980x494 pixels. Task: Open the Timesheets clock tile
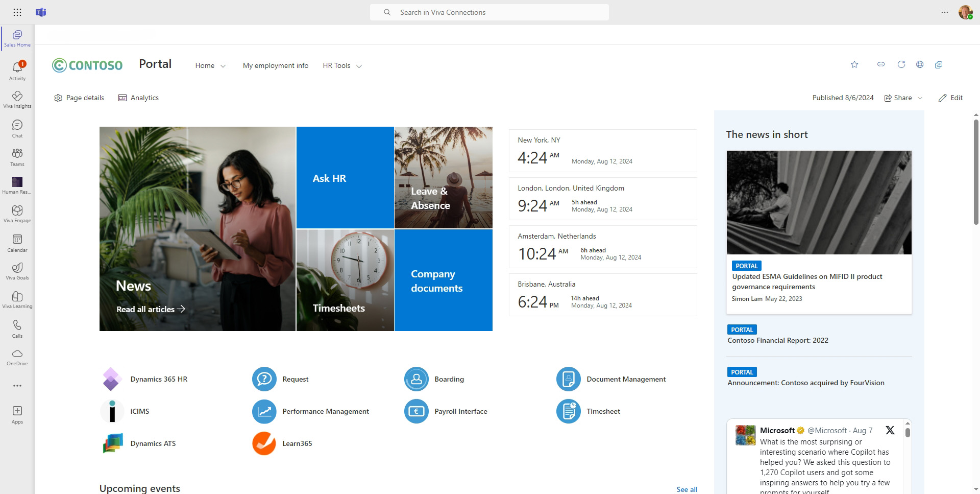(345, 280)
